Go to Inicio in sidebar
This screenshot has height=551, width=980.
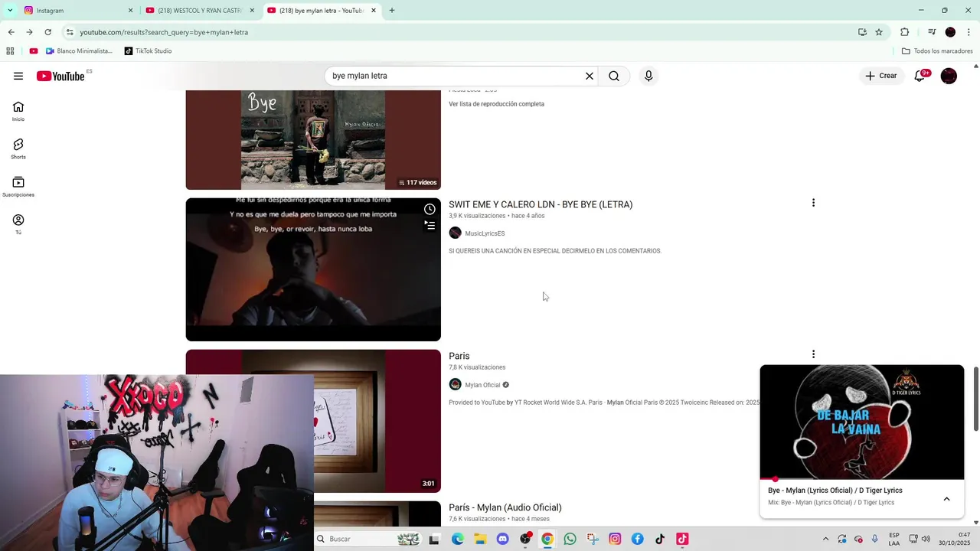[x=18, y=111]
